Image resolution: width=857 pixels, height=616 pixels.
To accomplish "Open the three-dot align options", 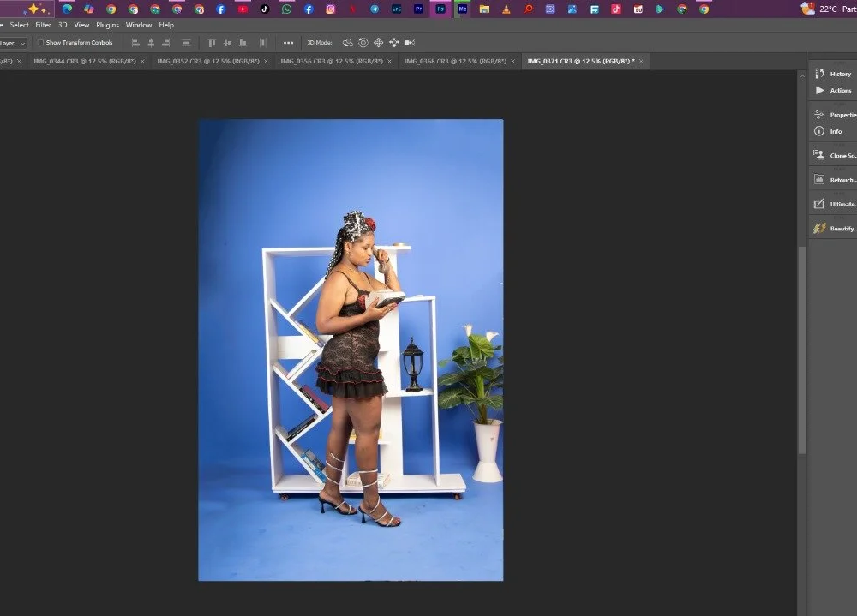I will tap(289, 43).
